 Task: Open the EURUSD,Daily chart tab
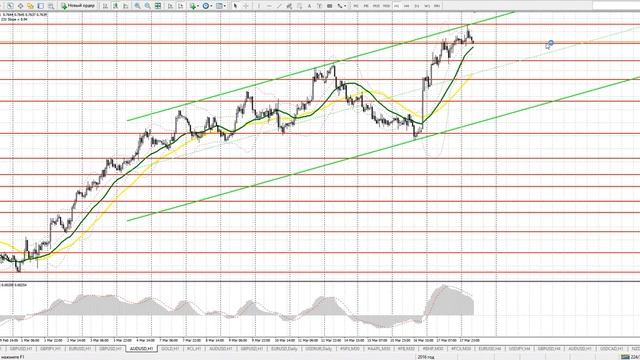tap(284, 349)
